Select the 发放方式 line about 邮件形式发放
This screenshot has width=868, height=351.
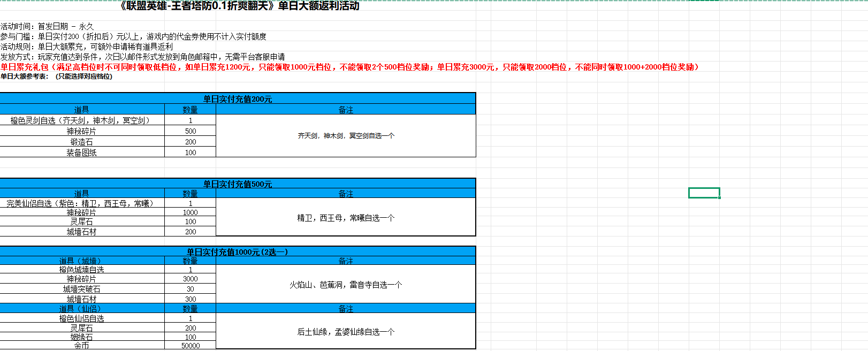pos(143,57)
